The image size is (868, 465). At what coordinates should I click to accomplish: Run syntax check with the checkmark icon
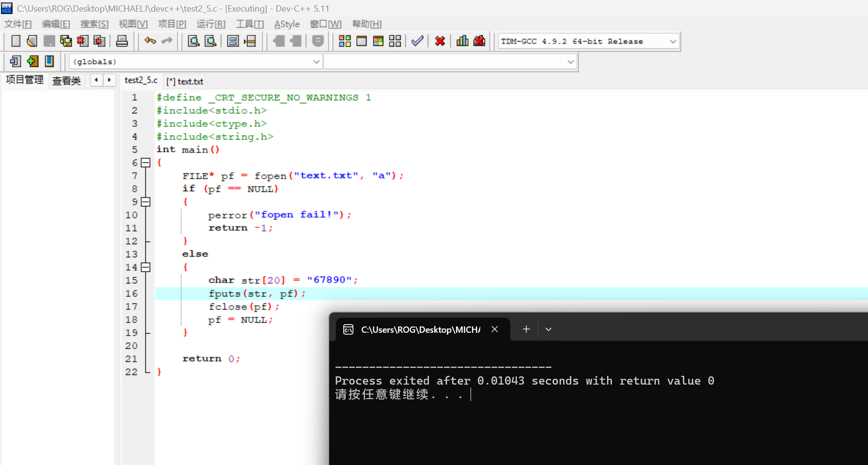coord(417,41)
